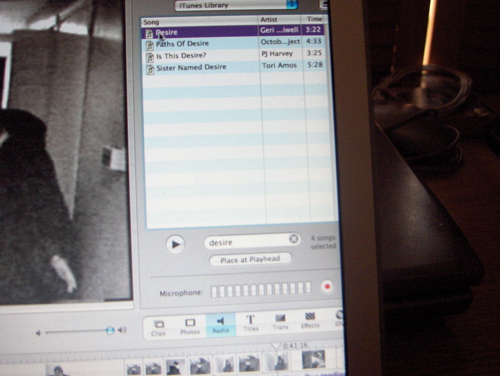Select Is This Desire? by PJ Harvey
500x376 pixels.
point(234,55)
